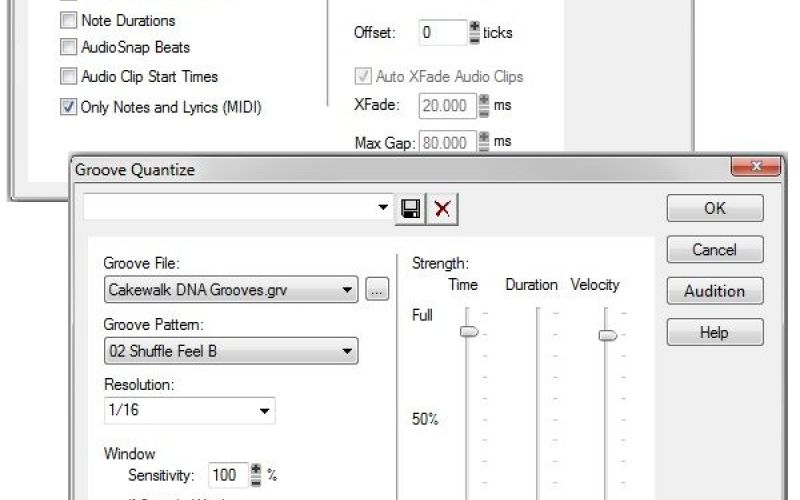Viewport: 800px width, 500px height.
Task: Open Help for Groove Quantize
Action: point(715,333)
